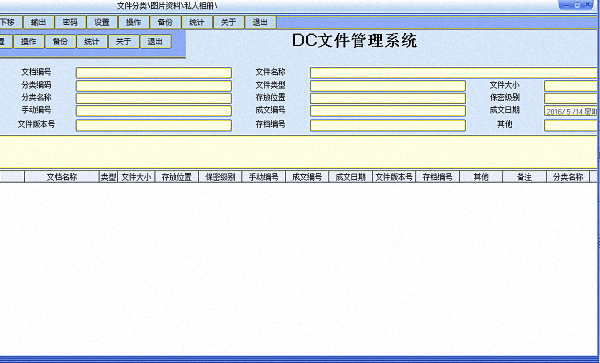
Task: Open 统计 in the row with 密码
Action: click(x=197, y=22)
